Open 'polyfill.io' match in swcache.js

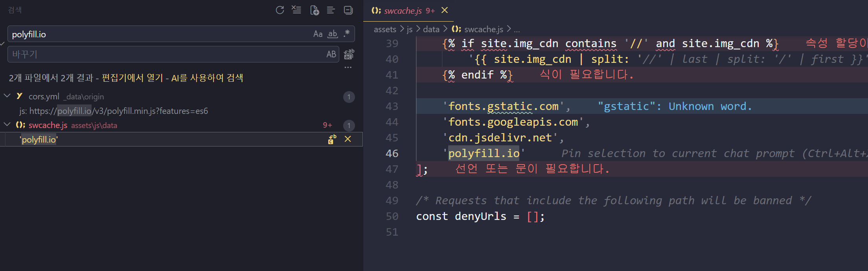pyautogui.click(x=39, y=139)
